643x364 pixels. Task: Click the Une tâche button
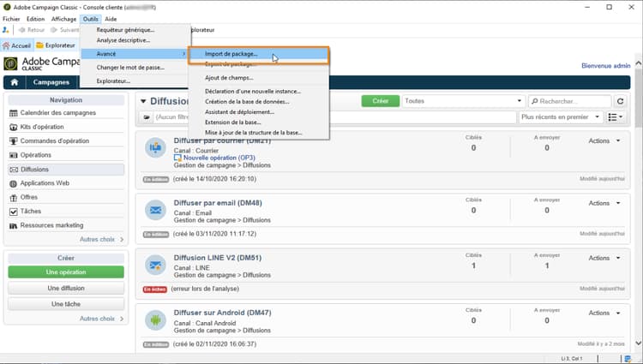[66, 304]
